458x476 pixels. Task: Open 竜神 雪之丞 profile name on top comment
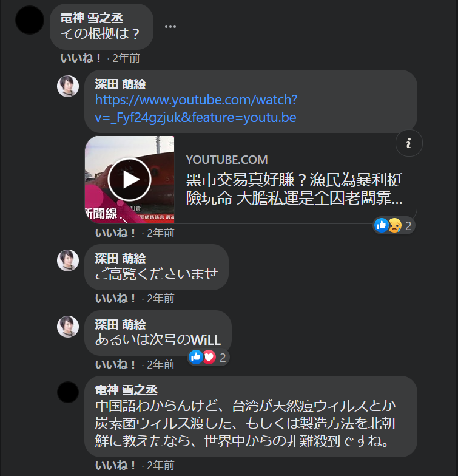[92, 18]
